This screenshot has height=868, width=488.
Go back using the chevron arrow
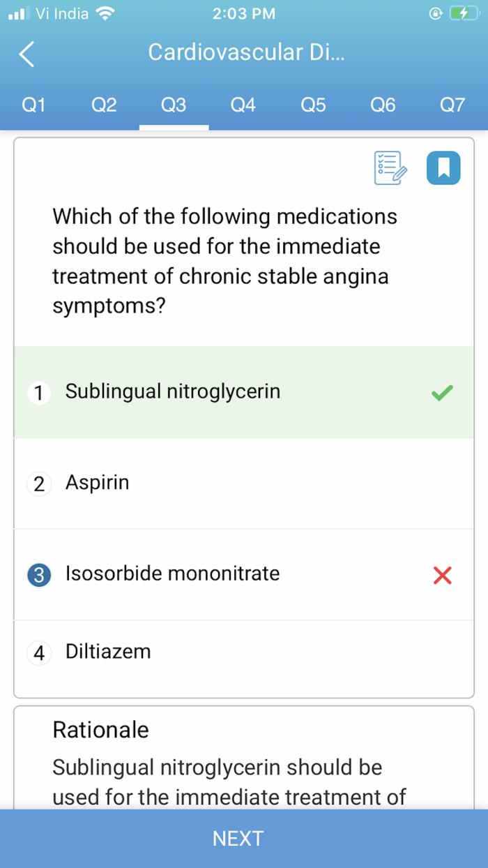point(25,54)
